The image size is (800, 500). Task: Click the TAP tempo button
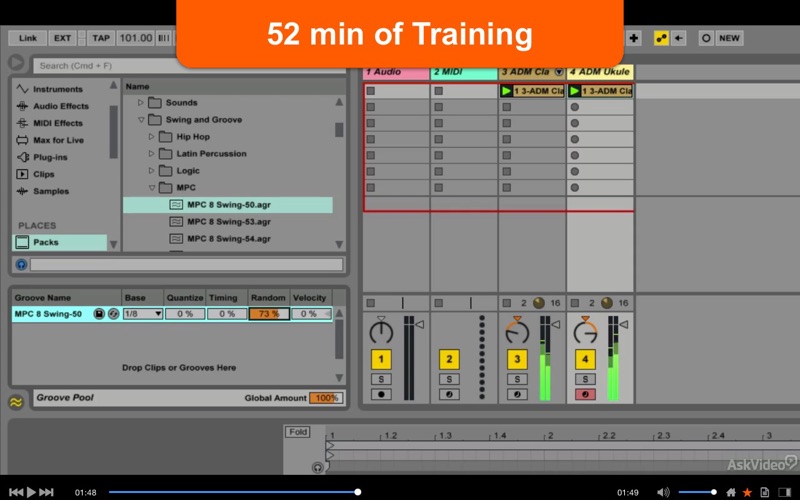pos(101,38)
